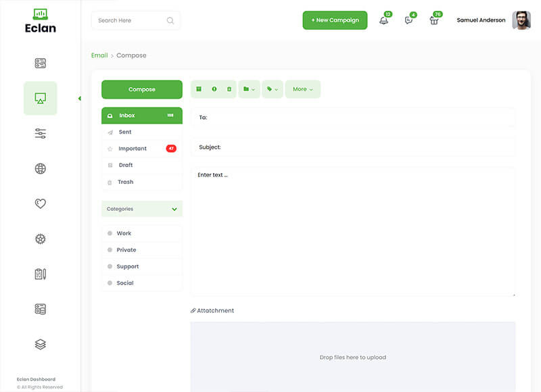Click the New Campaign button

click(x=335, y=20)
